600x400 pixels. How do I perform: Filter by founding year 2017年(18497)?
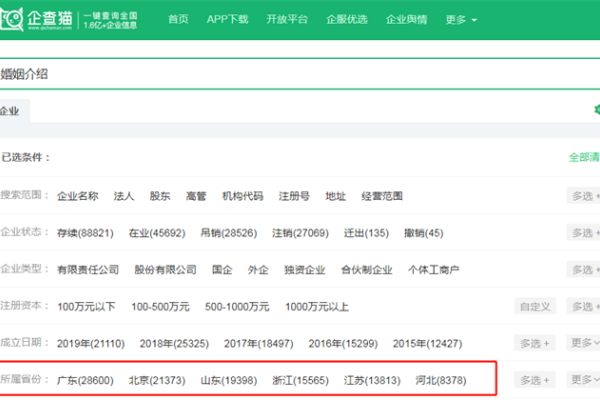pos(259,343)
